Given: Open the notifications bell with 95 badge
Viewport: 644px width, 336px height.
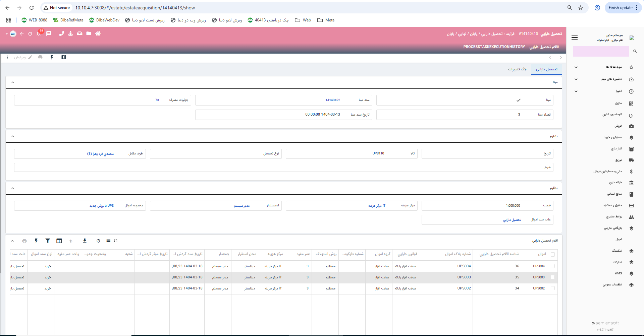Looking at the screenshot, I should [39, 34].
